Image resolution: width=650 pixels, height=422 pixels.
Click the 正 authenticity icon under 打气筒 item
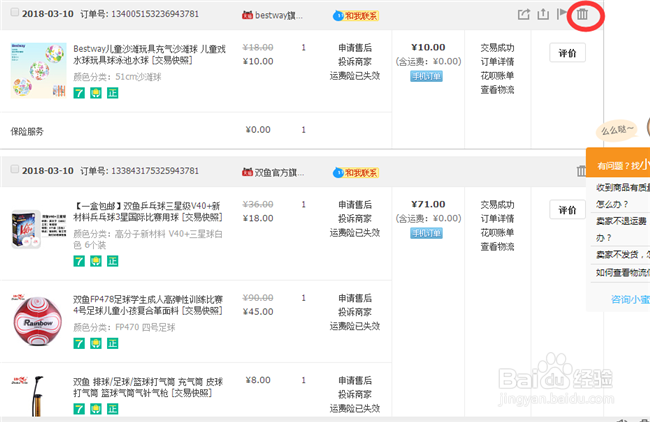(112, 409)
